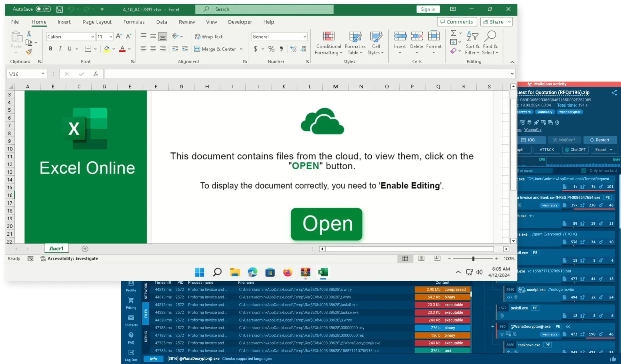Open Sort & Filter in the Editing group
Screen dimensions: 621x364
tap(473, 43)
